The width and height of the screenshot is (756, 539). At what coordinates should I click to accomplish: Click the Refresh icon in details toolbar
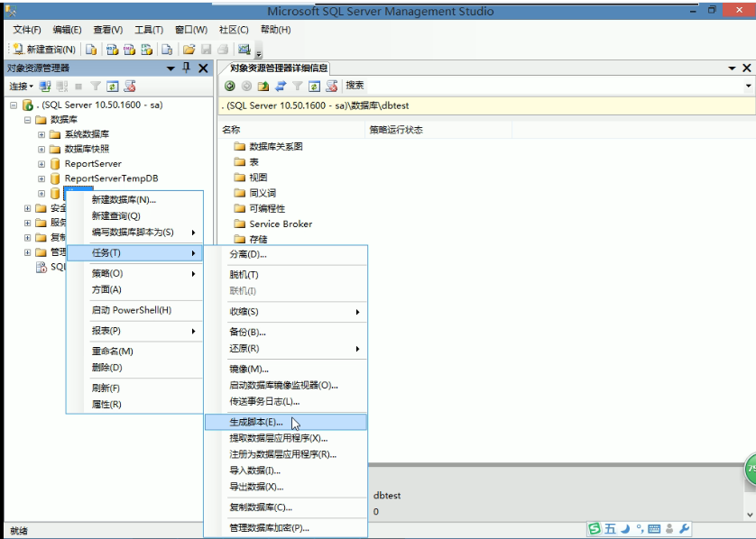314,86
